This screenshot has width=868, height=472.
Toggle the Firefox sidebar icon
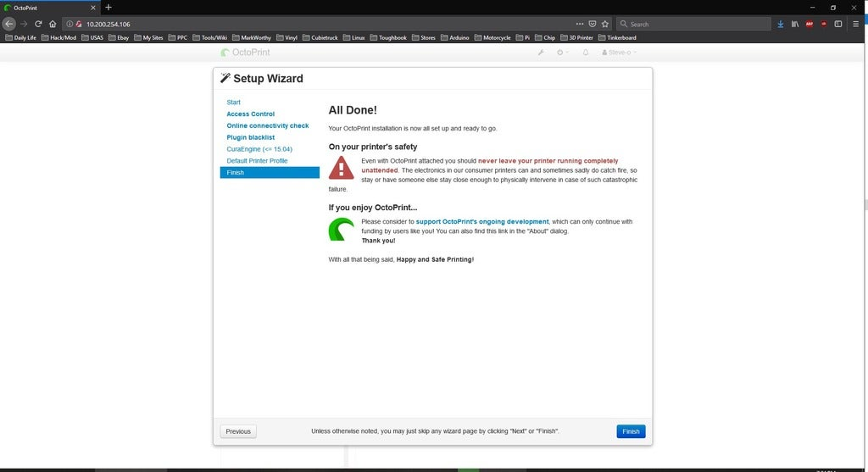[838, 24]
